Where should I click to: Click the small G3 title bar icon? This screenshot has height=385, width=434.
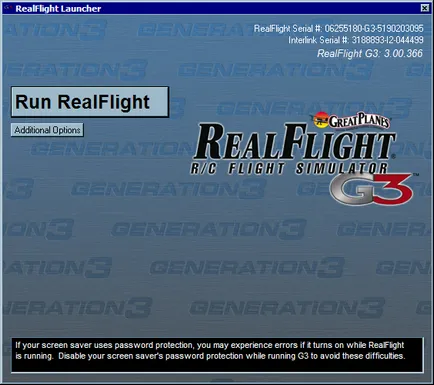(x=8, y=8)
